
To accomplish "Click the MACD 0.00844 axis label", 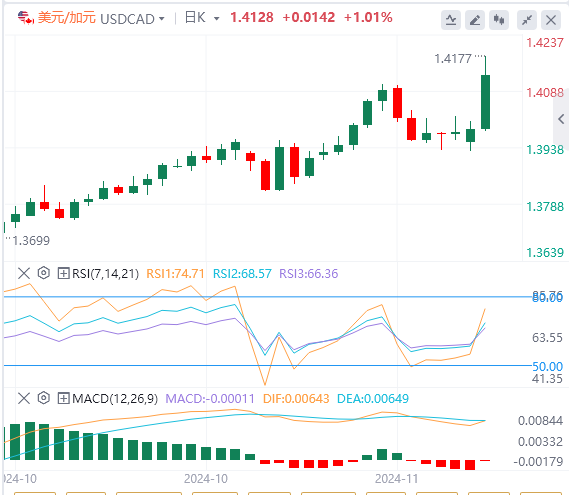I will click(x=540, y=421).
